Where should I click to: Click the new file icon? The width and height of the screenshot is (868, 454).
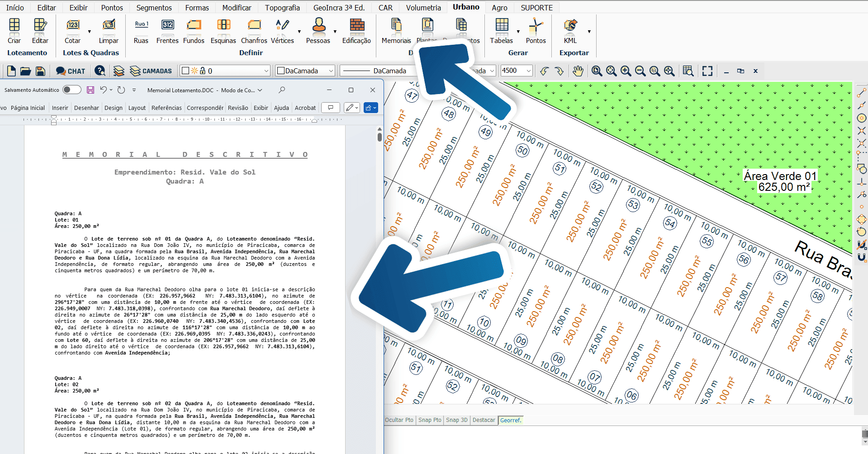tap(11, 71)
